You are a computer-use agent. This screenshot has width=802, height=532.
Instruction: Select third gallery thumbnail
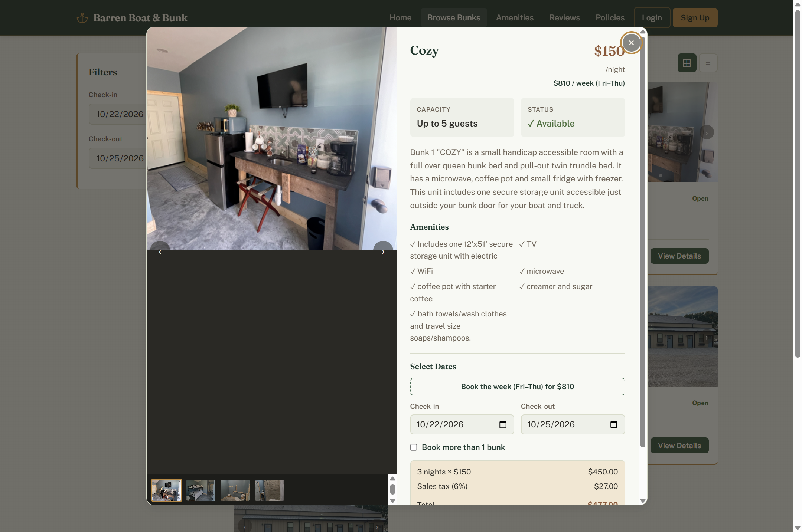tap(235, 490)
